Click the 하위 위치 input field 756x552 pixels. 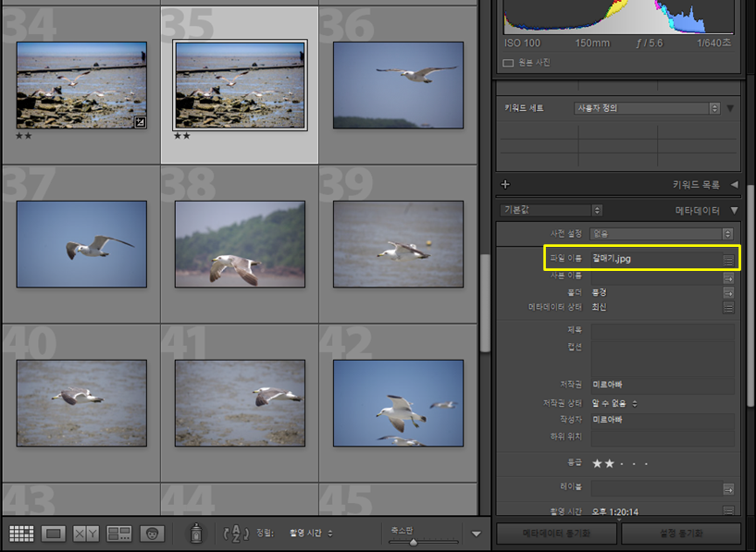pos(663,437)
